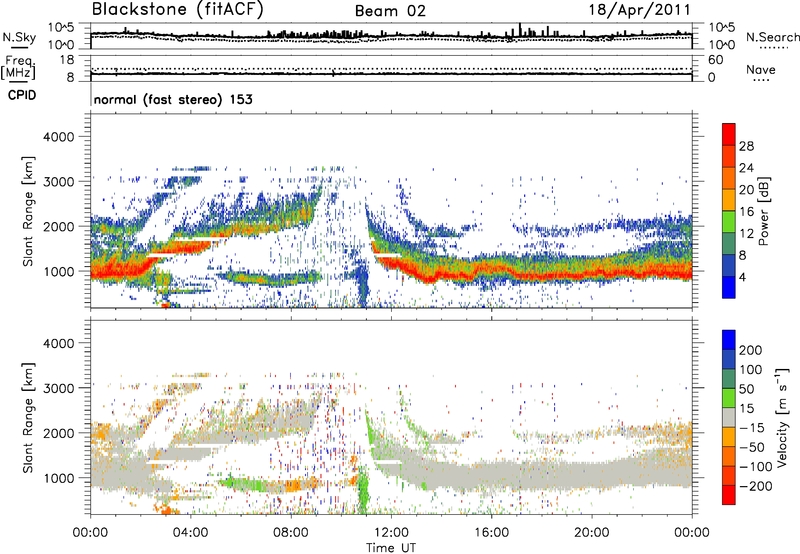Click 'normal (fast stereo) 153' mode text
Viewport: 800px width, 554px height.
(173, 99)
